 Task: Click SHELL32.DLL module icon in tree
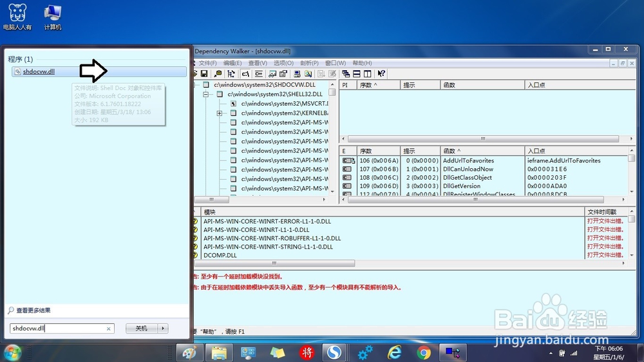220,94
